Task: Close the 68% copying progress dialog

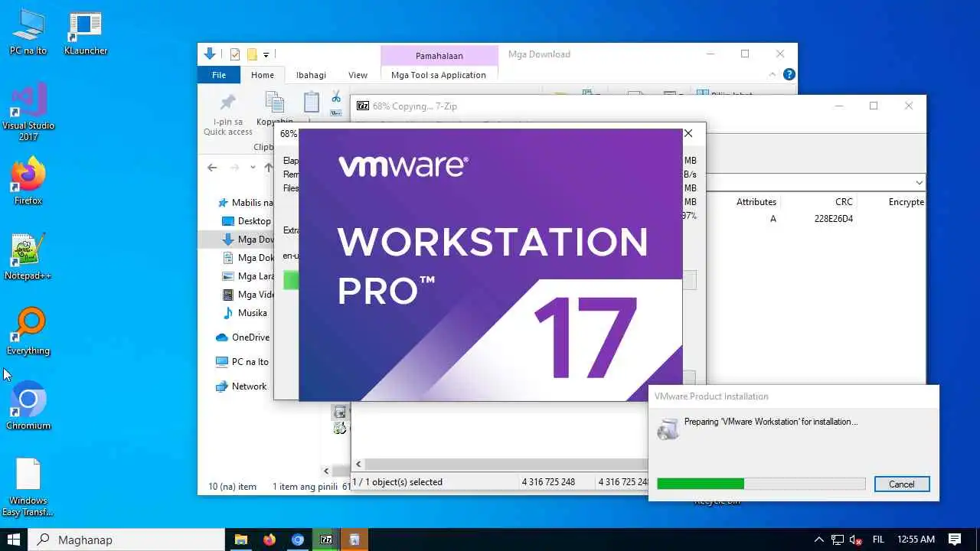Action: 688,133
